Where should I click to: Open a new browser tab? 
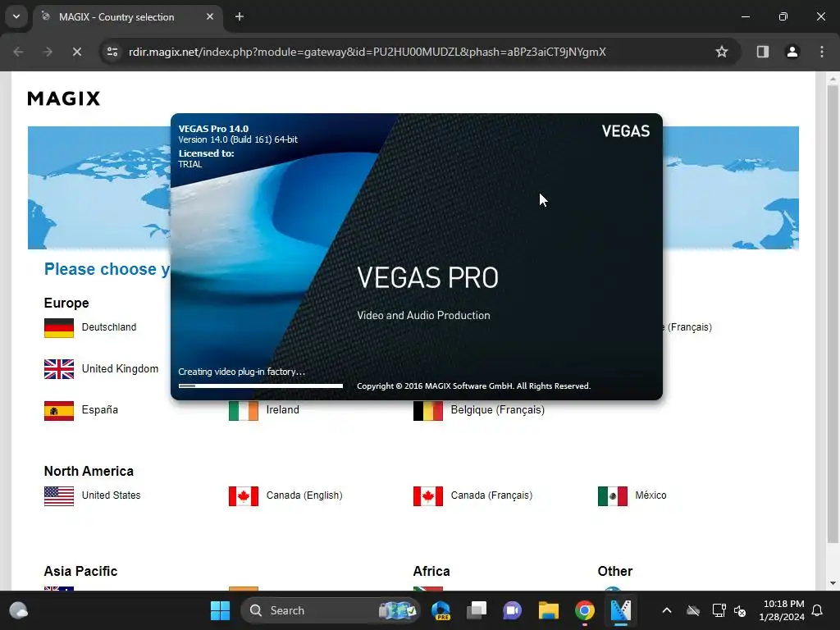pyautogui.click(x=240, y=16)
